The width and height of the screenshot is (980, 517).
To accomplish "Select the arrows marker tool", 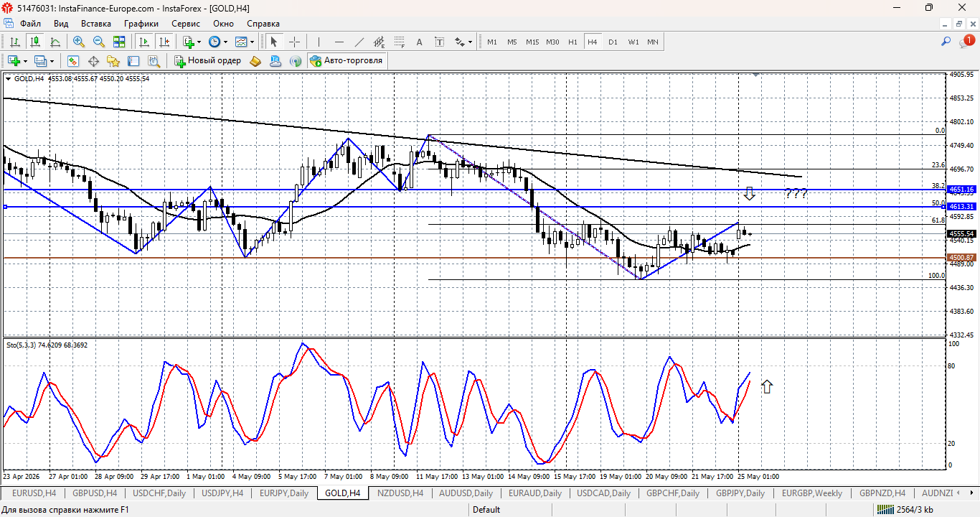I will pyautogui.click(x=460, y=42).
